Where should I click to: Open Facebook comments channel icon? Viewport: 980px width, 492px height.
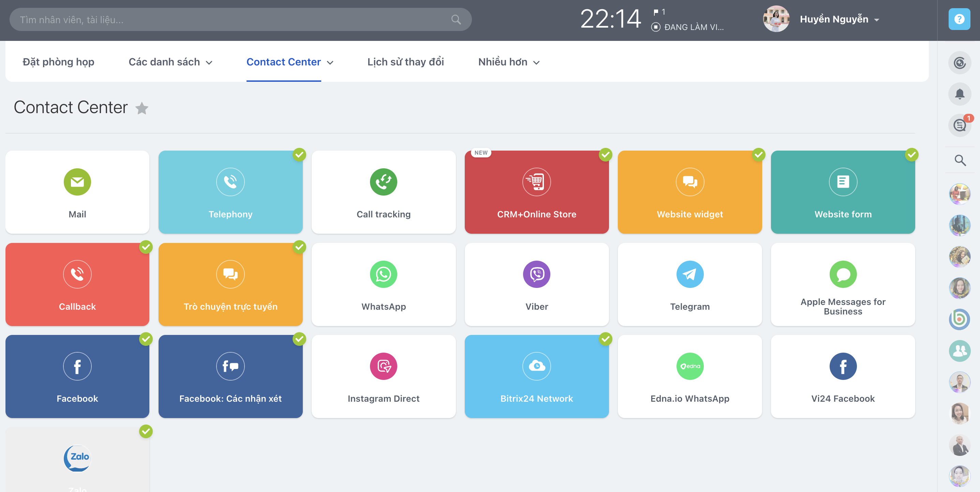pos(230,366)
